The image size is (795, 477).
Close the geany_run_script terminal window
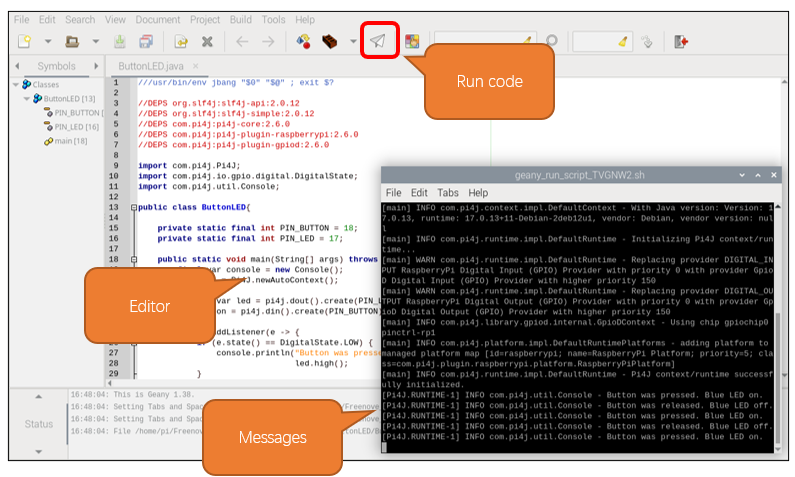774,175
